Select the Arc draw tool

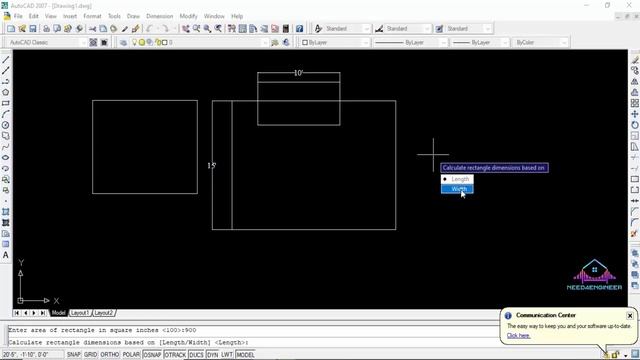[x=6, y=114]
